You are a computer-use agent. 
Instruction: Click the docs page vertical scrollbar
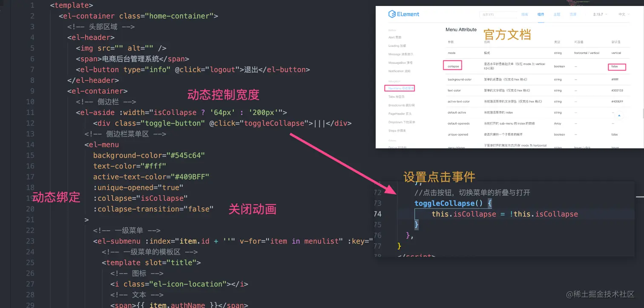642,114
